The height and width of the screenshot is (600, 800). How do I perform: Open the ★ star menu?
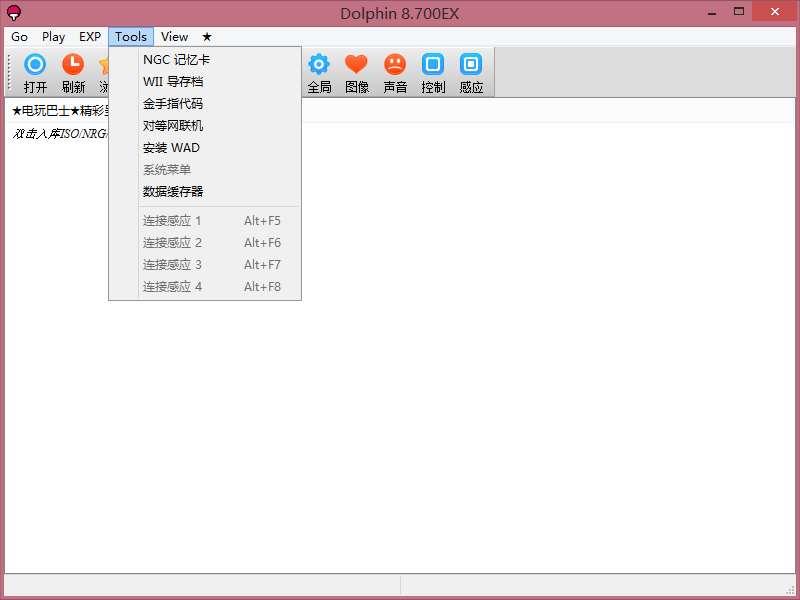pos(207,37)
